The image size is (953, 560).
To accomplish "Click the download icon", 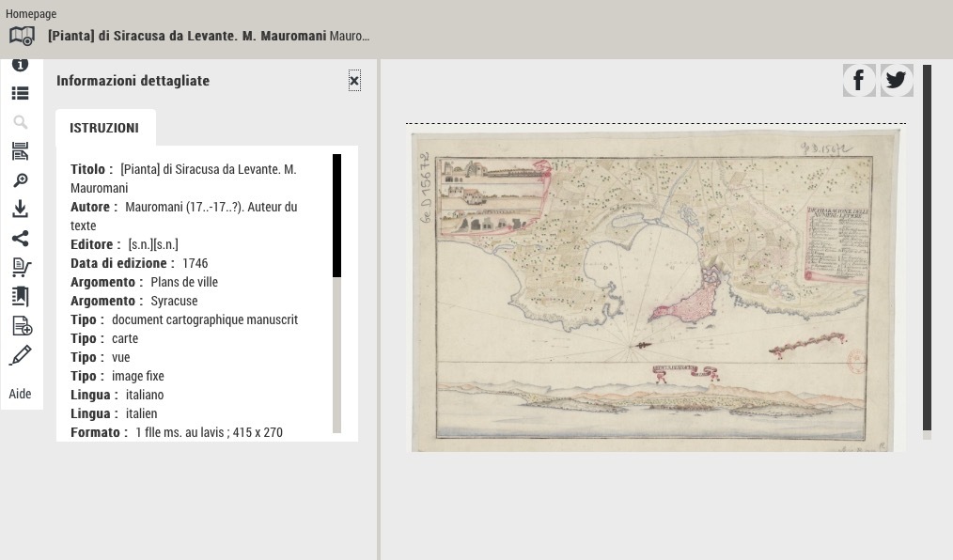I will (x=20, y=209).
